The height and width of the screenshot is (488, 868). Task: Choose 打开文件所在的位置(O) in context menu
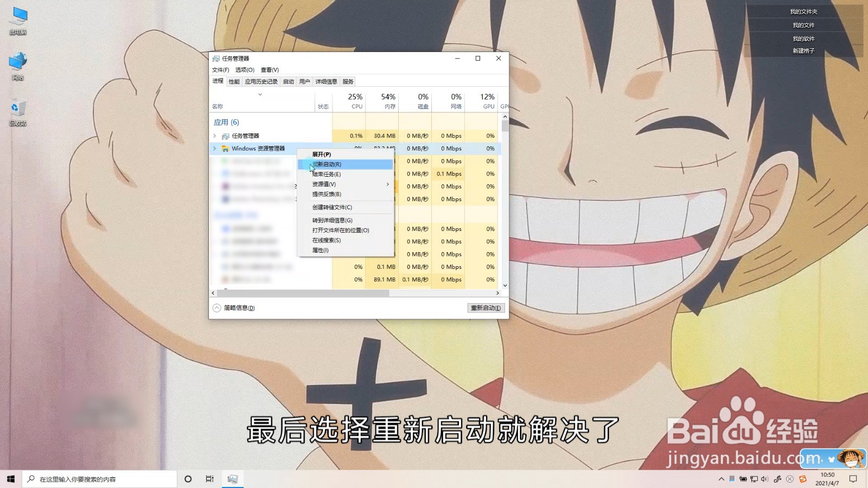pyautogui.click(x=345, y=230)
